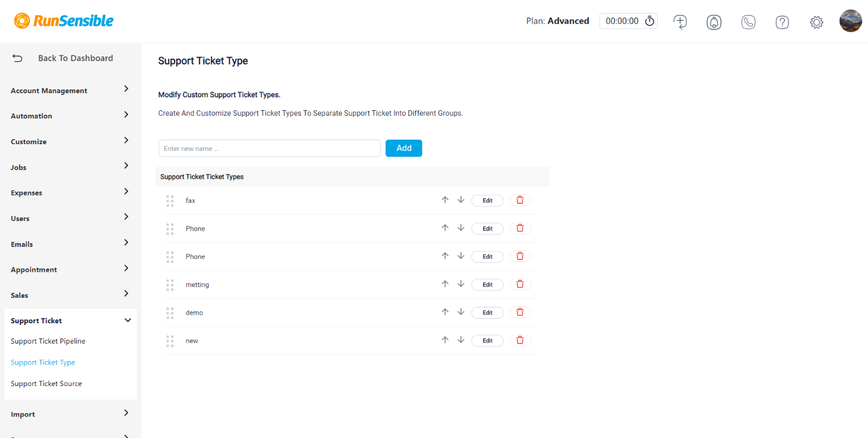Edit the demo ticket type
The image size is (868, 438).
[487, 313]
